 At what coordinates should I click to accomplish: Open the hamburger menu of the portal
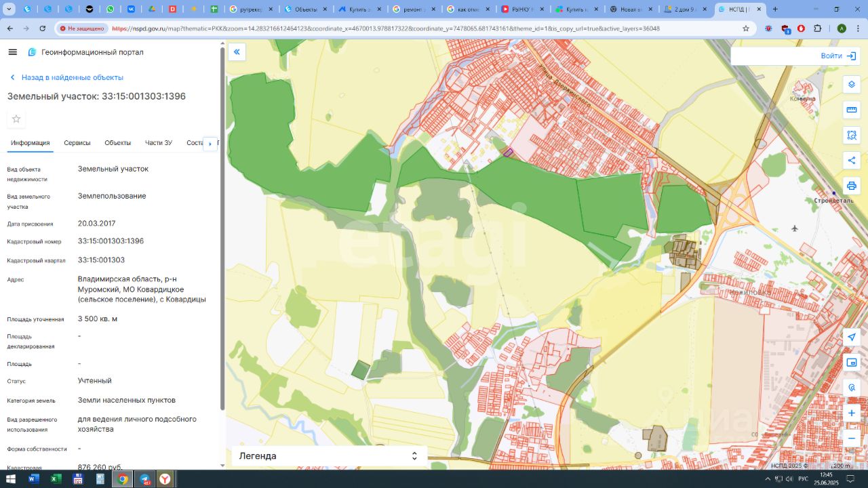point(12,52)
